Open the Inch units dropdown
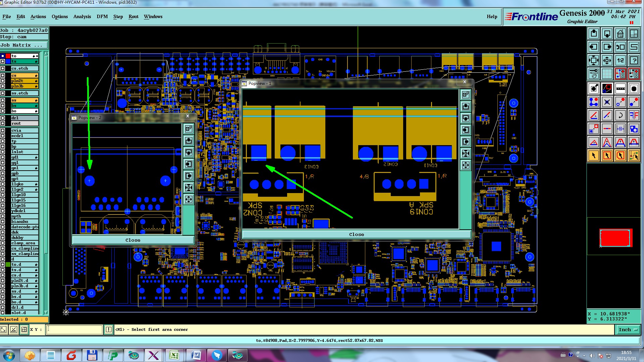The image size is (644, 362). (628, 330)
